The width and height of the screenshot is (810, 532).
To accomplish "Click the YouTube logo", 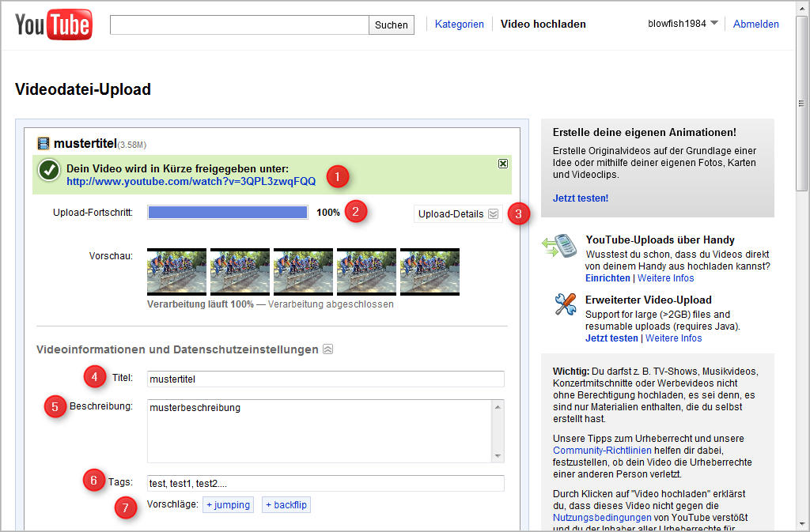I will [53, 25].
